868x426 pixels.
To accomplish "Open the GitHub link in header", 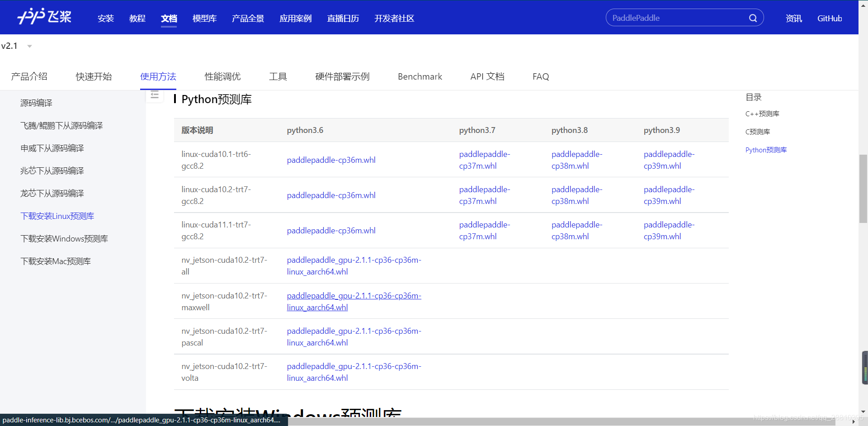I will coord(830,19).
